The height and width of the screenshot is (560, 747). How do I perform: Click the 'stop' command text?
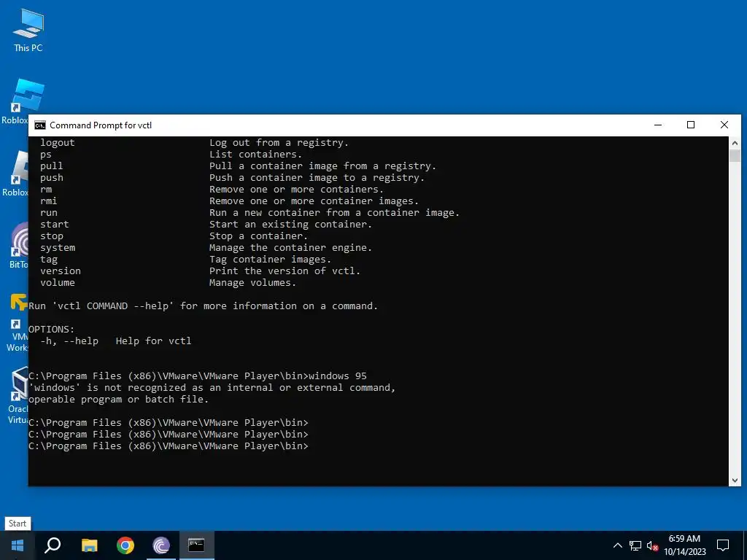(52, 236)
